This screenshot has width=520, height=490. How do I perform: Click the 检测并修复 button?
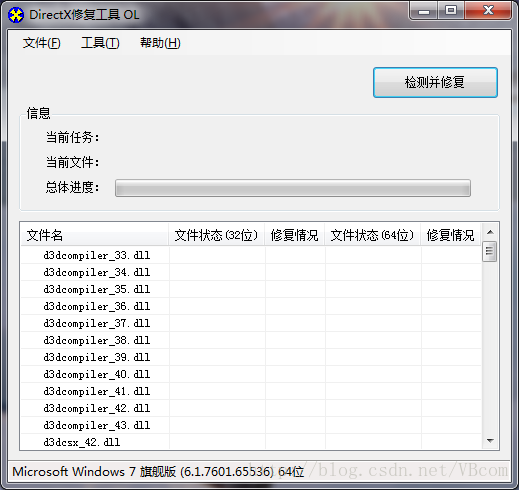[435, 82]
